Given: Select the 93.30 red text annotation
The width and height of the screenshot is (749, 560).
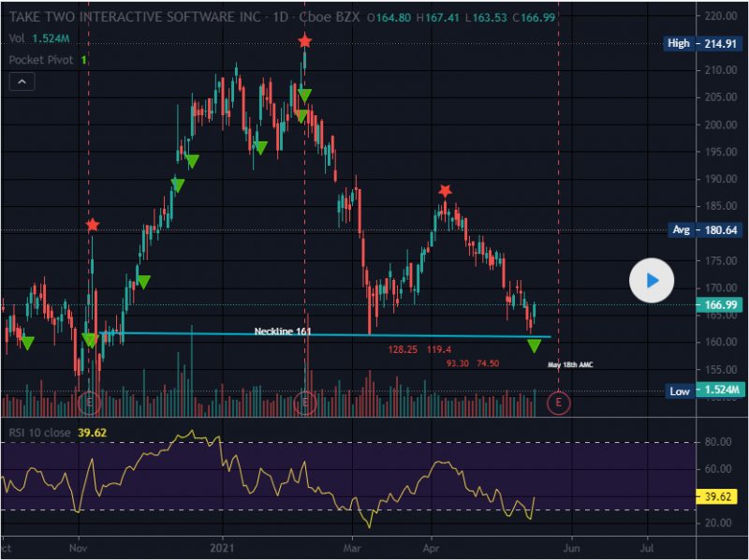Looking at the screenshot, I should pyautogui.click(x=458, y=363).
